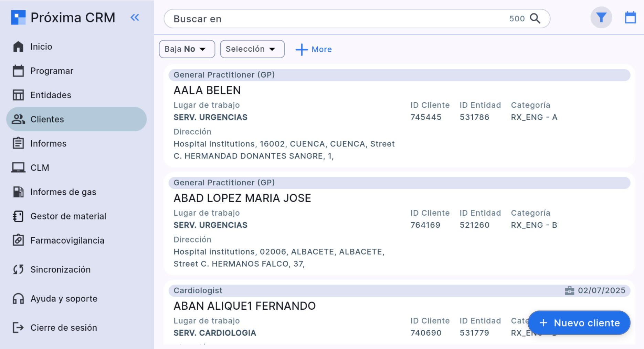Click the briefcase icon on Cardiologist card
This screenshot has height=349, width=644.
point(569,290)
